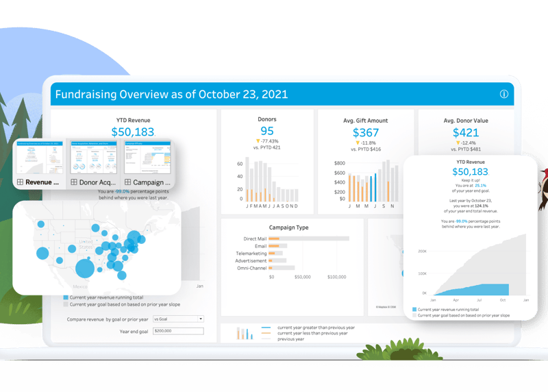Click the largest bubble on the US map

[86, 267]
